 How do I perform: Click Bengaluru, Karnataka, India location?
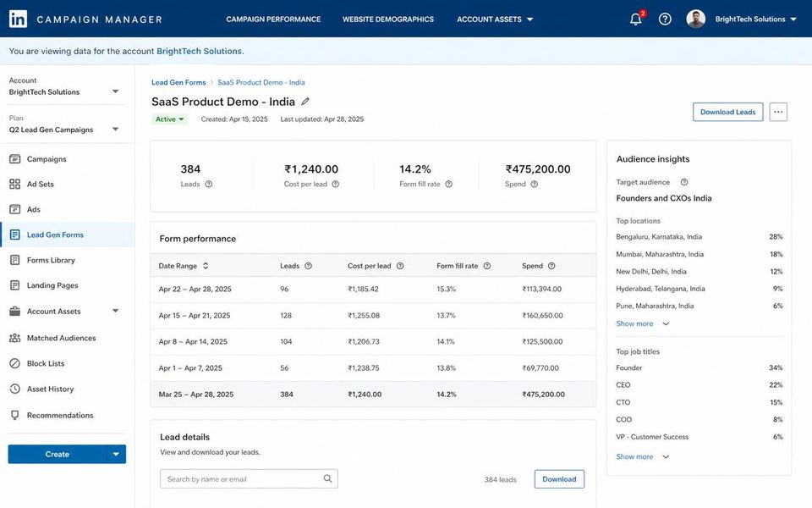(x=659, y=237)
